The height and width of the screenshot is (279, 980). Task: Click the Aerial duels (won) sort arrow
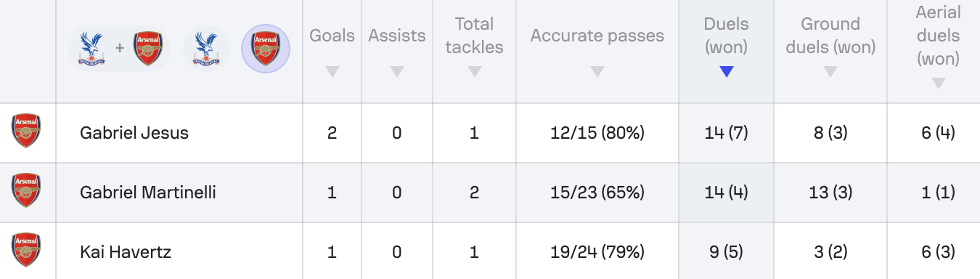tap(938, 84)
